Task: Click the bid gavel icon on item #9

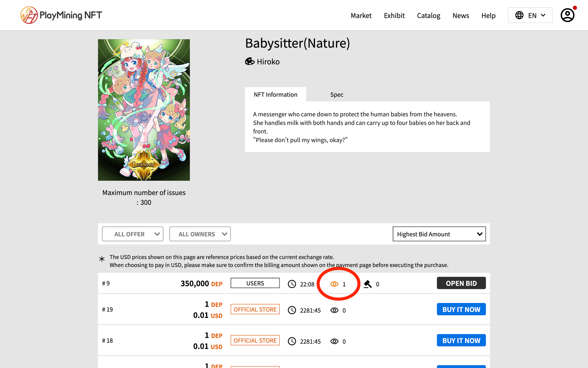Action: (367, 284)
